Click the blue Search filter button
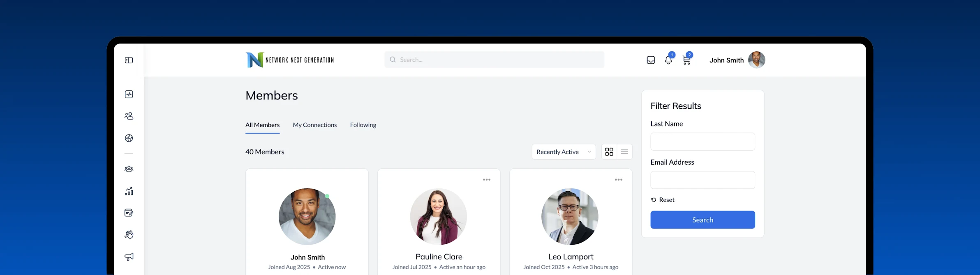 click(703, 220)
